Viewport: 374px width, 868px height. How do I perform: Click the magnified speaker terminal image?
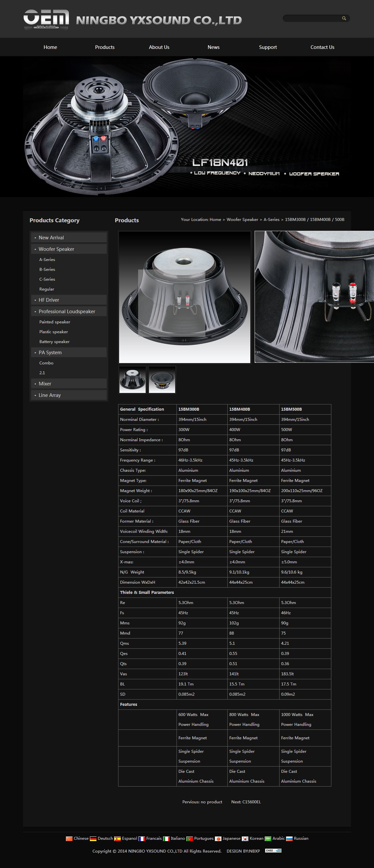[314, 297]
